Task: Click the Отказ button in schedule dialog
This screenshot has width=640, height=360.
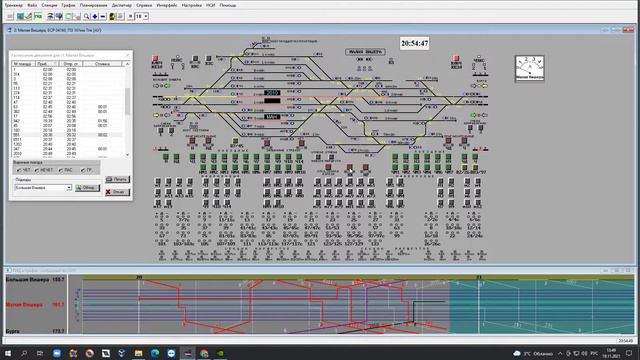Action: pos(118,192)
